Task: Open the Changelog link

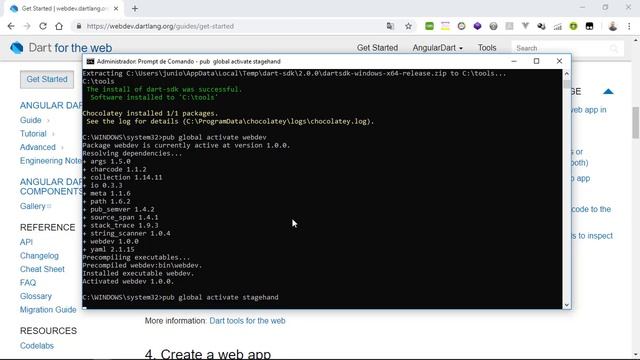Action: (39, 256)
